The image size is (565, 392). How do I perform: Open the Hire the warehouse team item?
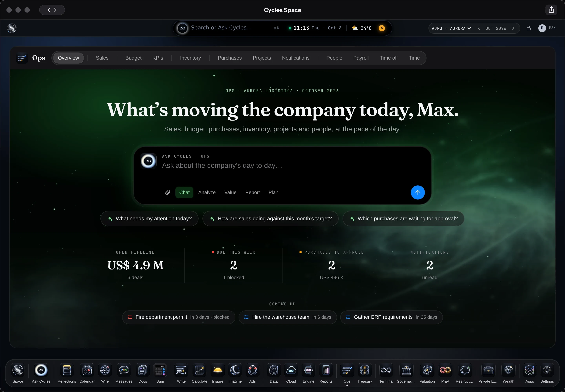(x=288, y=317)
